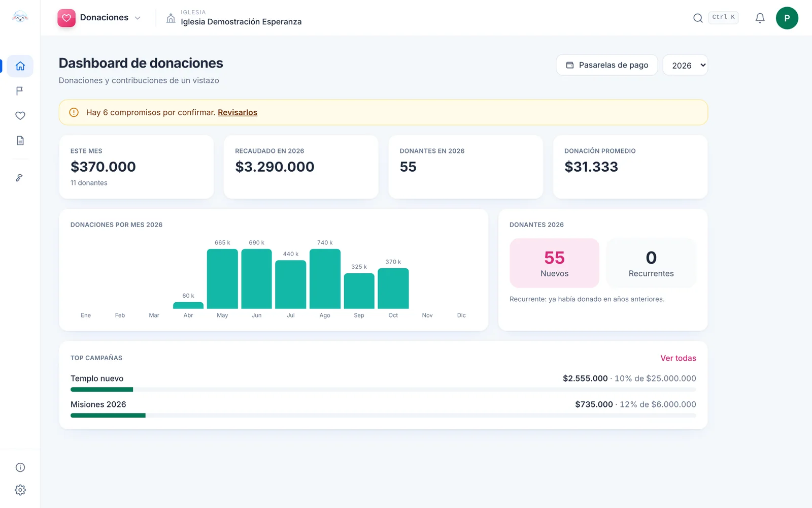Click the Ago bar showing 740 k
The width and height of the screenshot is (812, 508).
tap(325, 279)
